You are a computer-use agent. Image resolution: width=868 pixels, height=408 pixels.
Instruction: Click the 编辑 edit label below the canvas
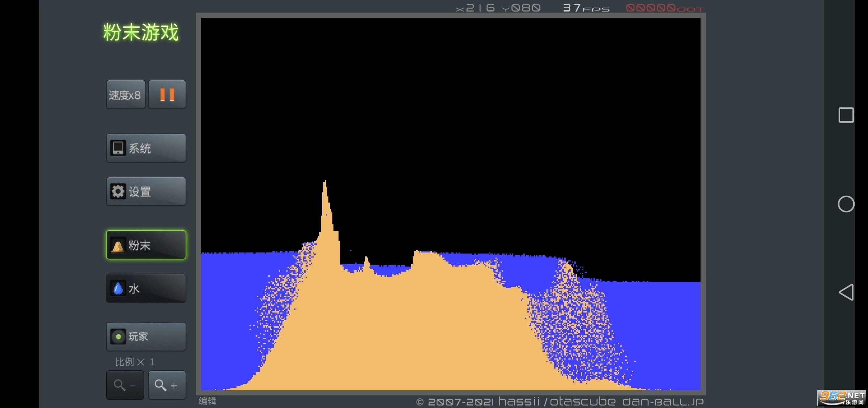click(x=207, y=401)
